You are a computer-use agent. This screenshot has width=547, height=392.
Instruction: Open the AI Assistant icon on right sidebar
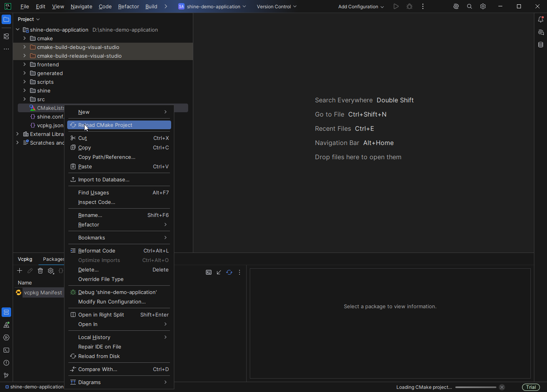tap(541, 32)
